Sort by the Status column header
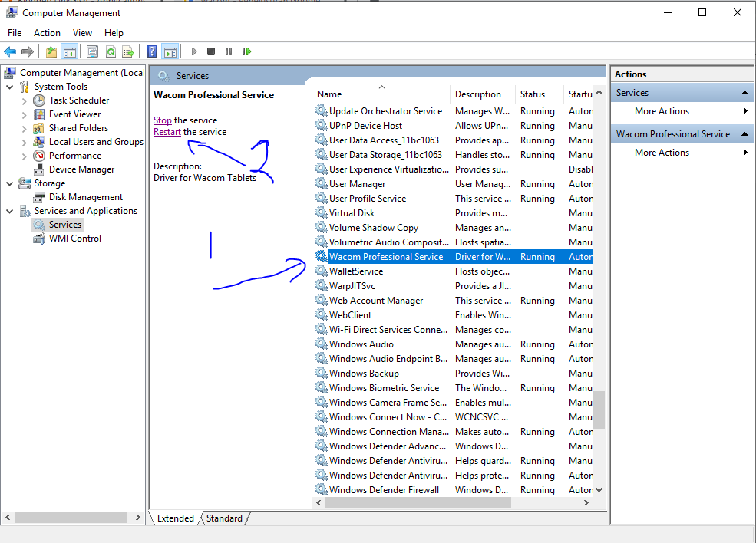The image size is (756, 543). (540, 94)
